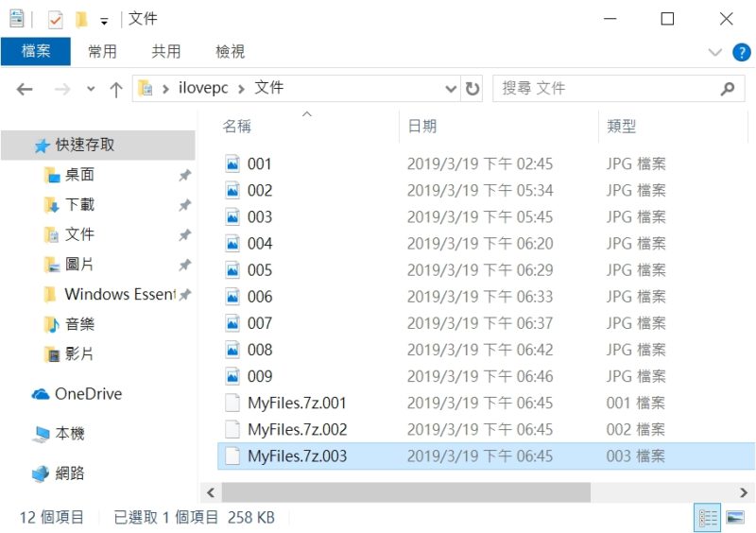The image size is (756, 533).
Task: Click the JPG icon of file 007
Action: click(x=232, y=323)
